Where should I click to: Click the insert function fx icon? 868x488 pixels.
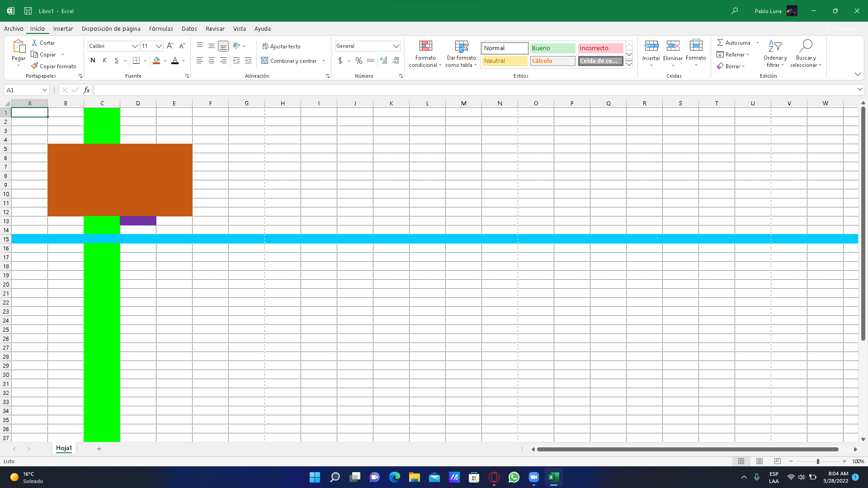pyautogui.click(x=86, y=90)
